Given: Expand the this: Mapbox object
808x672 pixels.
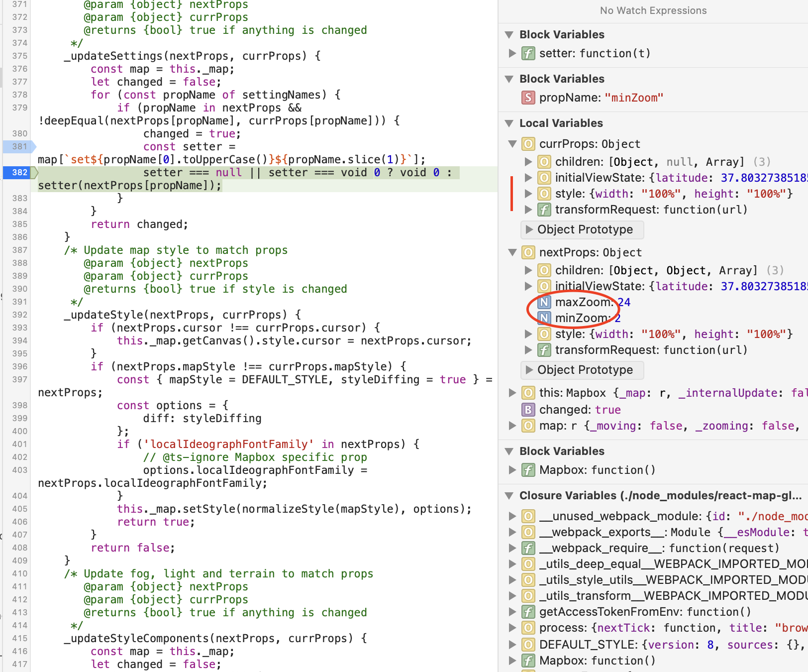Looking at the screenshot, I should (x=512, y=393).
